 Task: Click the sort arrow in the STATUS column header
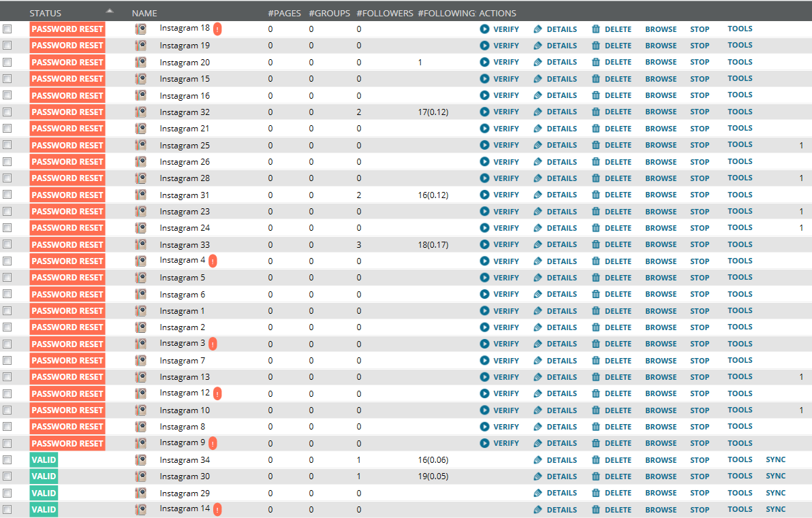coord(109,11)
